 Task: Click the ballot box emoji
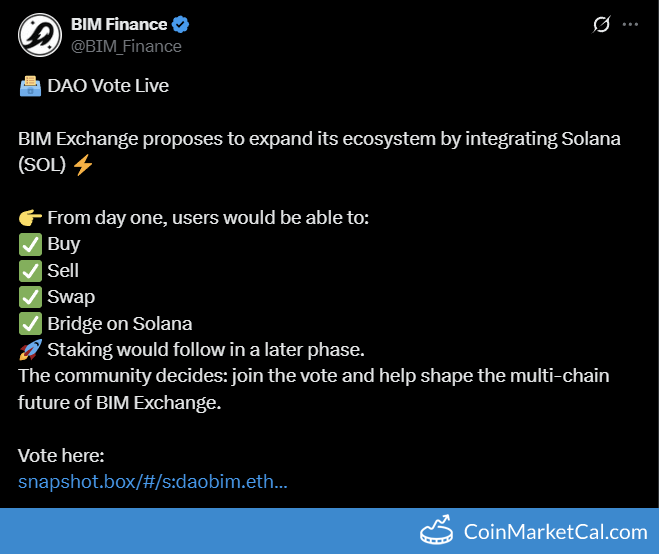point(30,86)
